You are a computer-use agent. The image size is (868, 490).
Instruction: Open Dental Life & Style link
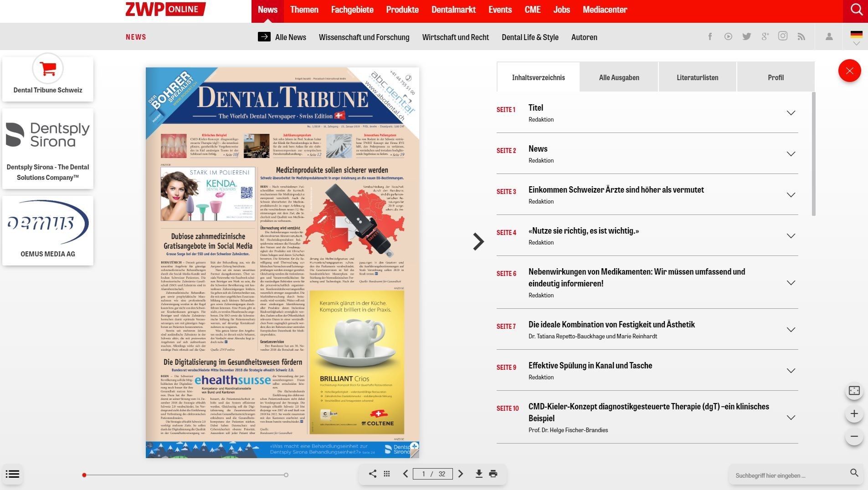(x=530, y=37)
